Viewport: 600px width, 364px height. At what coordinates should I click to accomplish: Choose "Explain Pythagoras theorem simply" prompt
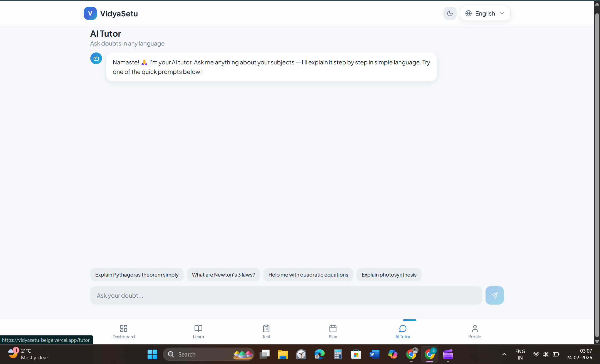[x=137, y=275]
